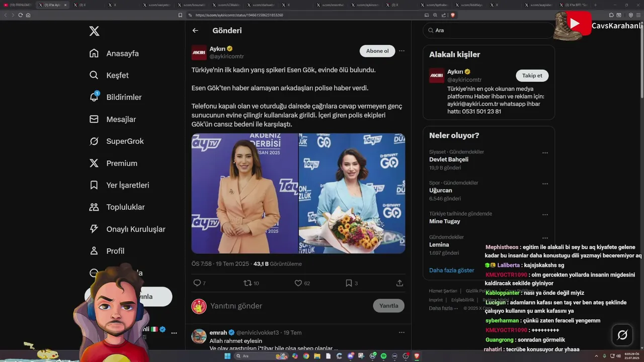The image size is (644, 362).
Task: Open Onaylı Kuruluşlar page
Action: [127, 229]
